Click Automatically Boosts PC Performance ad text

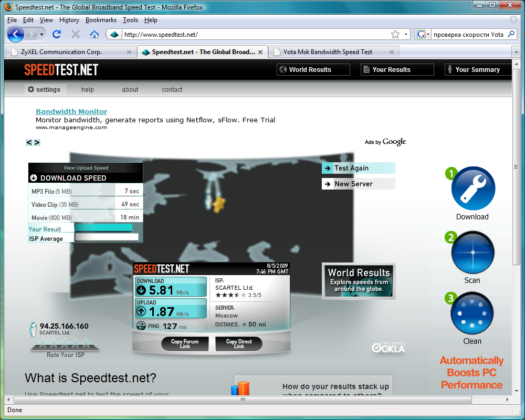[471, 372]
